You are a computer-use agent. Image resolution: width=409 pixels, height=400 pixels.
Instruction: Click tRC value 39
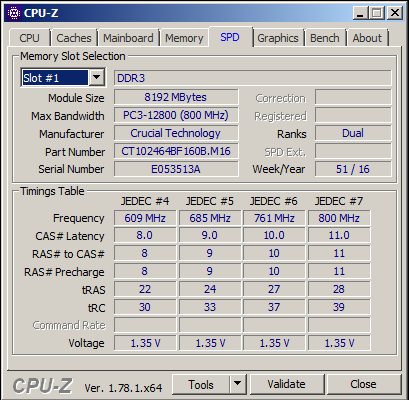point(339,307)
